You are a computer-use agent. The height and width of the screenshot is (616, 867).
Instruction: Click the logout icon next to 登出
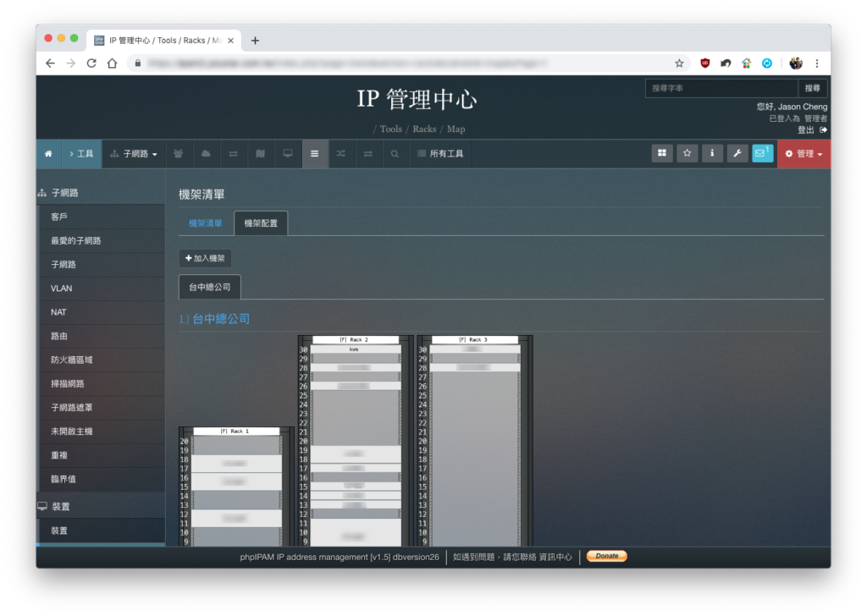point(823,130)
